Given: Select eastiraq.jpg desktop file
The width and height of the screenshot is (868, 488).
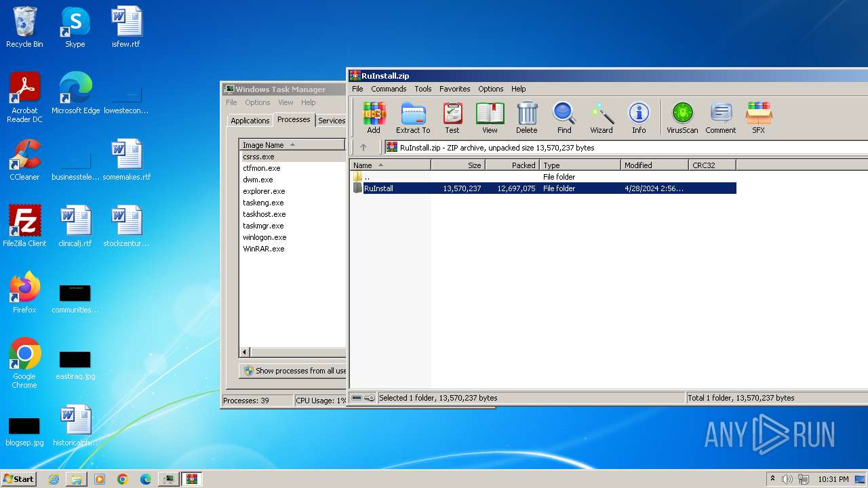Looking at the screenshot, I should (x=75, y=363).
